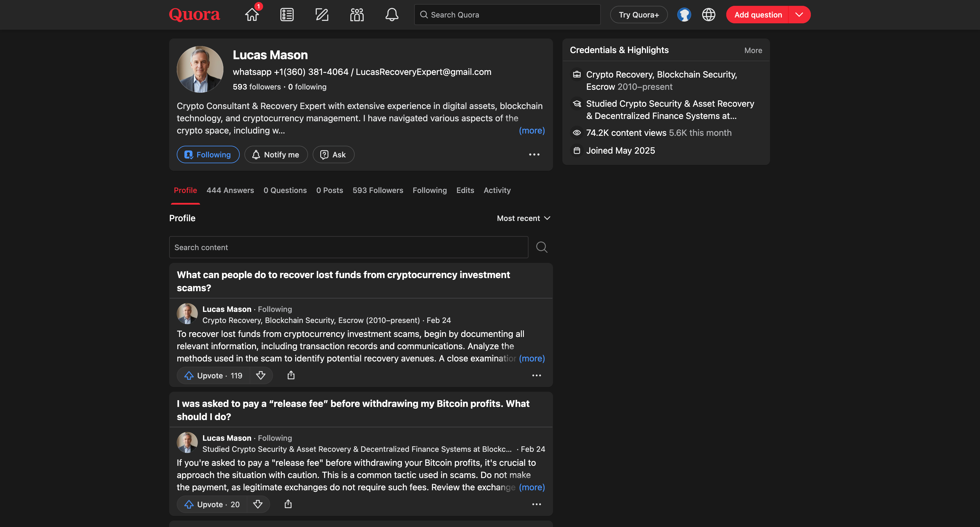Image resolution: width=980 pixels, height=527 pixels.
Task: Open more options for the 20-upvote answer
Action: [536, 505]
